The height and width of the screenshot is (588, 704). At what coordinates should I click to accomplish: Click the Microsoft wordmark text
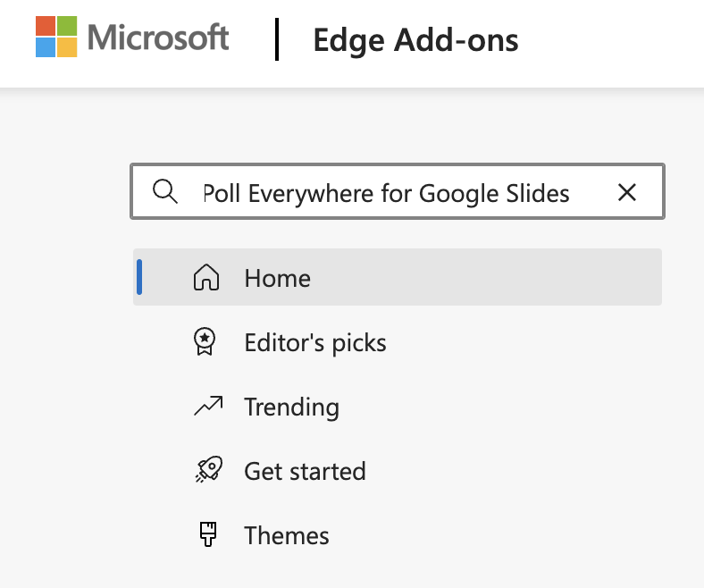point(159,38)
